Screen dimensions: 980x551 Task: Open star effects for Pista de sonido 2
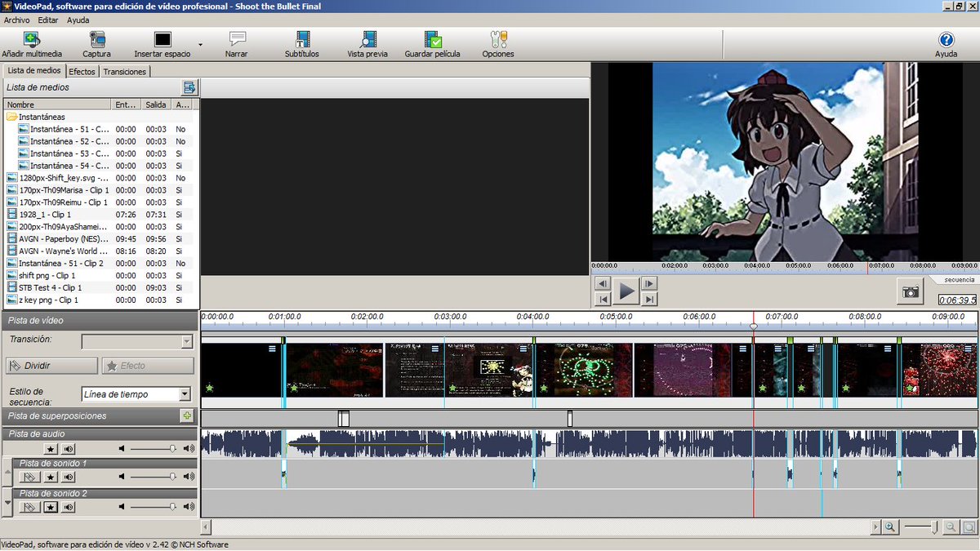(x=51, y=507)
